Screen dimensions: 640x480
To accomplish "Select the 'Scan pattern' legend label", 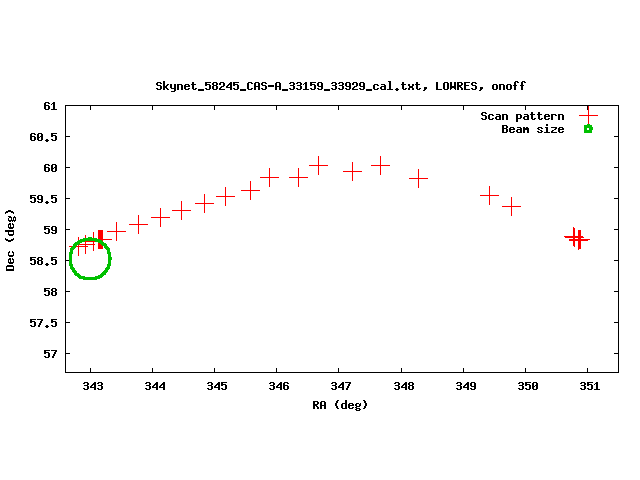I will tap(522, 116).
